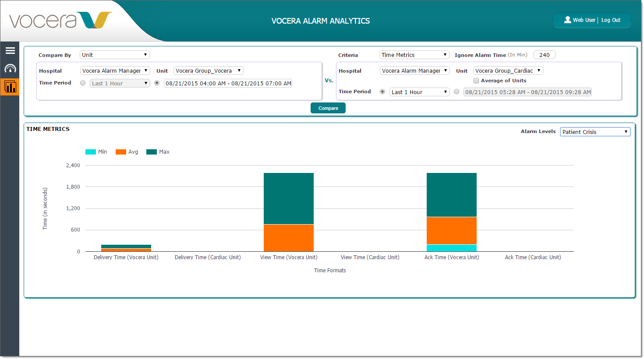Click the Ignore Alarm Time input field
The height and width of the screenshot is (359, 644).
(545, 55)
